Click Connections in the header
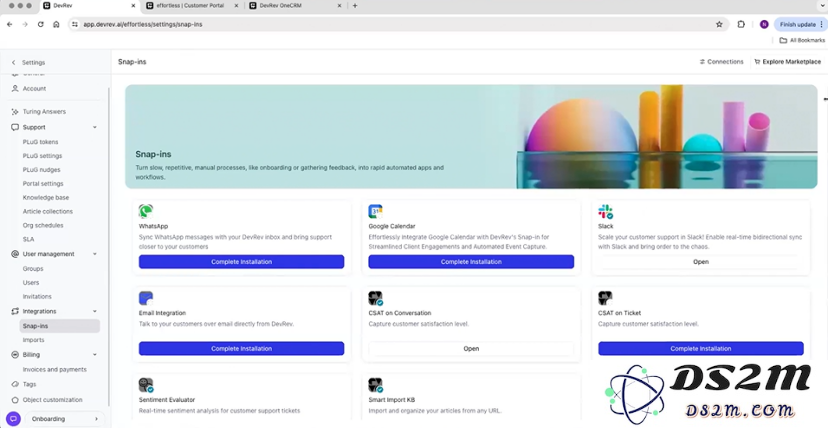Image resolution: width=828 pixels, height=428 pixels. pyautogui.click(x=721, y=62)
